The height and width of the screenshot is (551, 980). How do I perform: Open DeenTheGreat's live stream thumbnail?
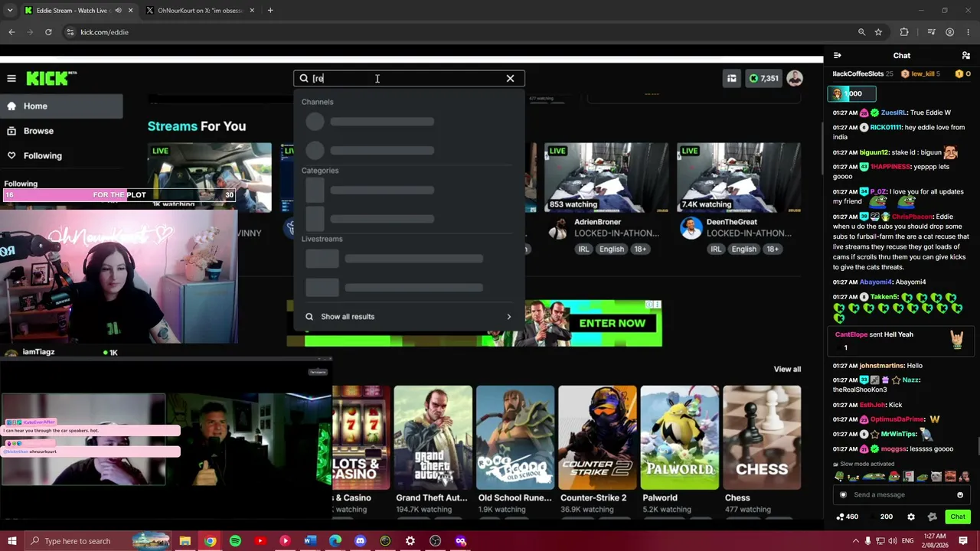[x=739, y=178]
